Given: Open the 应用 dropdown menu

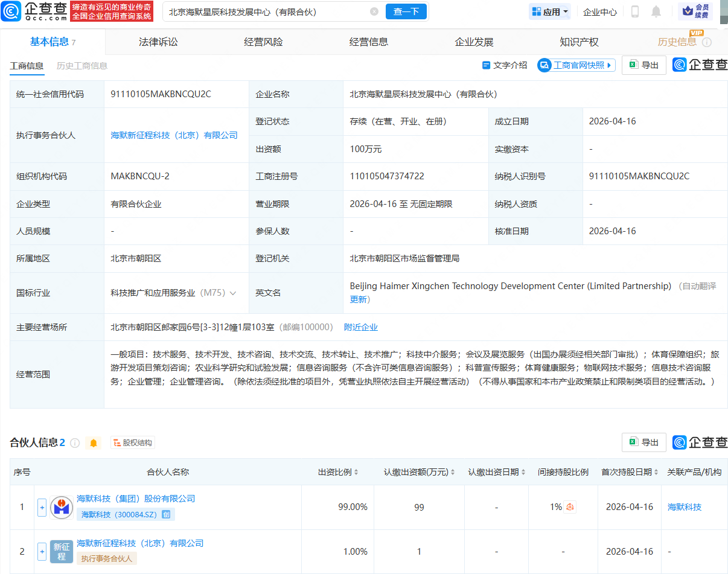Looking at the screenshot, I should (549, 11).
